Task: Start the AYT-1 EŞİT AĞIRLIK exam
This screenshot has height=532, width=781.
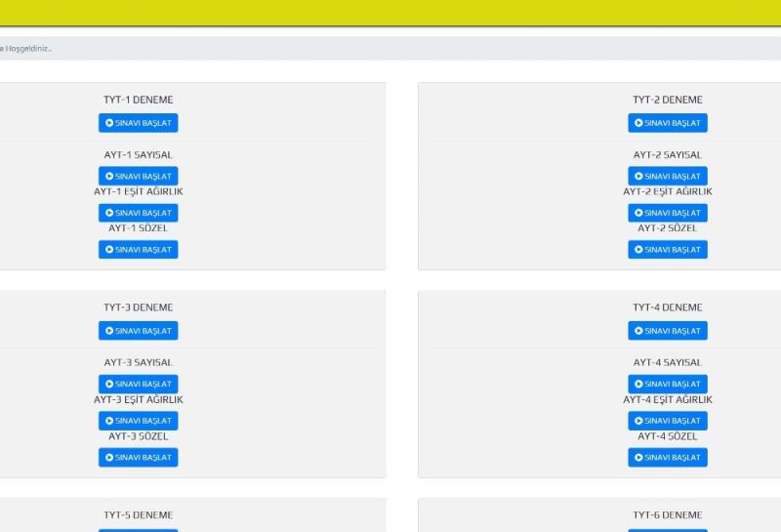Action: coord(138,213)
